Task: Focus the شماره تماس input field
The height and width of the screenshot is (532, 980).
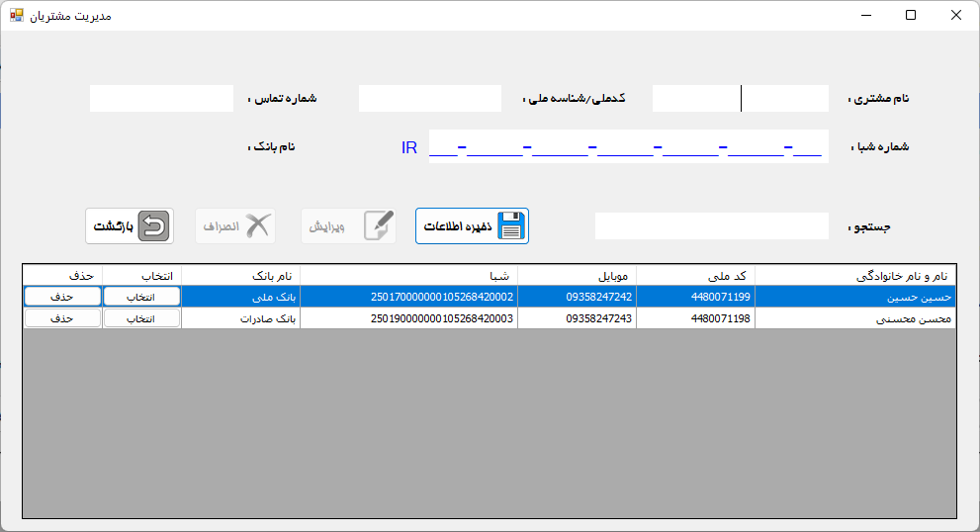Action: click(x=161, y=99)
